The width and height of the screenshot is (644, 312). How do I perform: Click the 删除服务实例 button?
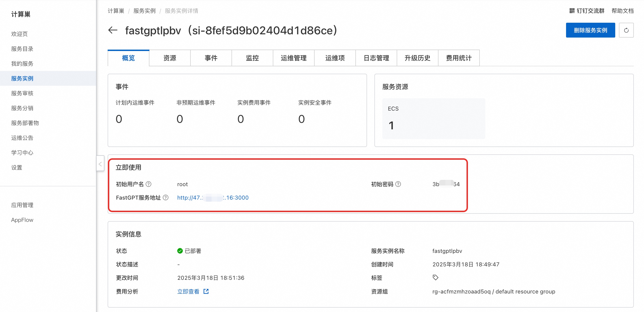[590, 30]
